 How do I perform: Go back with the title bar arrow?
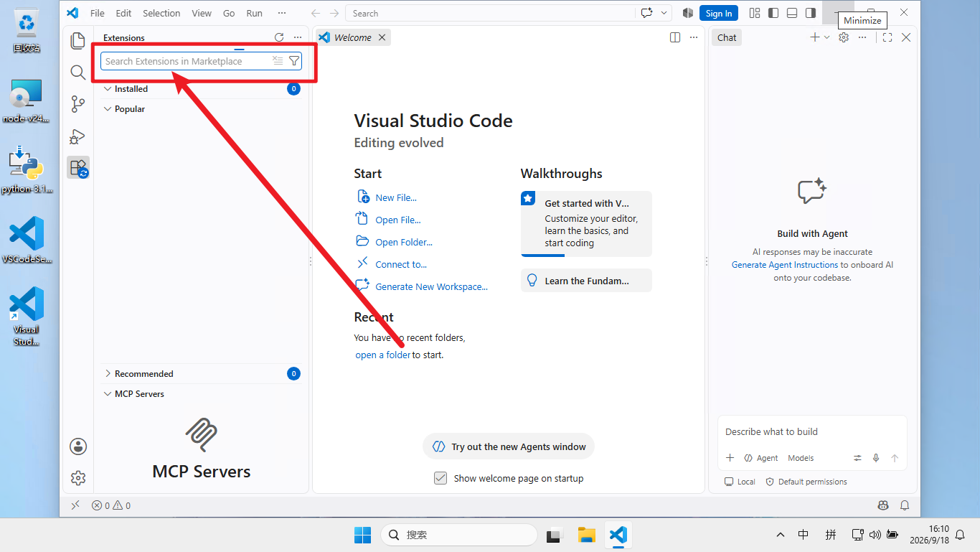(316, 13)
